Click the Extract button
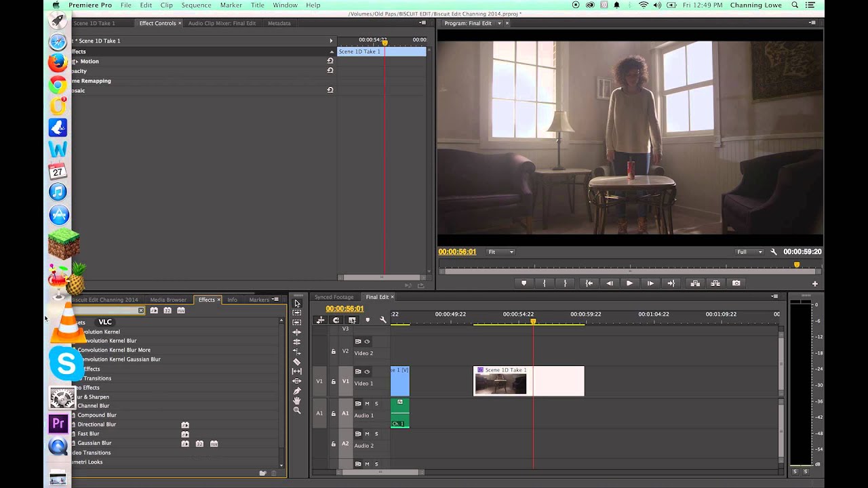 click(x=715, y=283)
